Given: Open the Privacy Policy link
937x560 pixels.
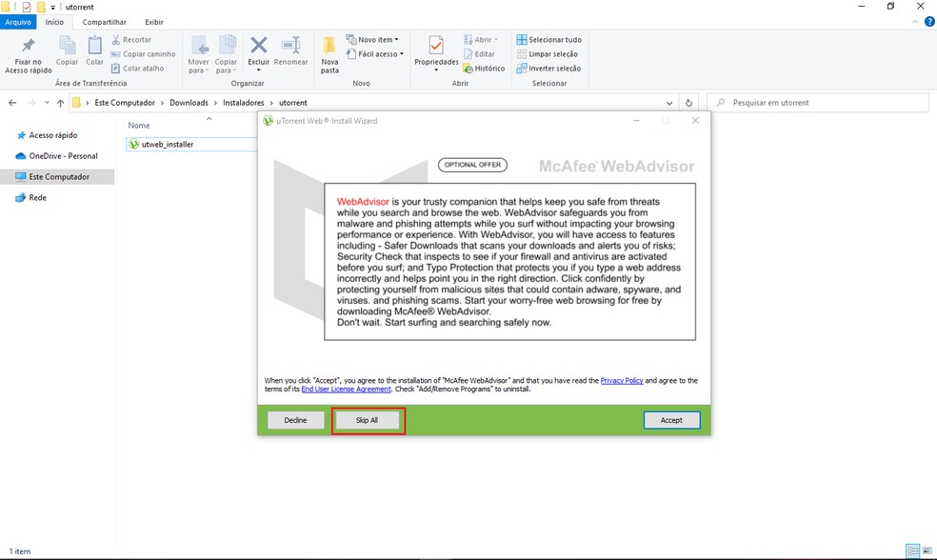Looking at the screenshot, I should pos(621,381).
